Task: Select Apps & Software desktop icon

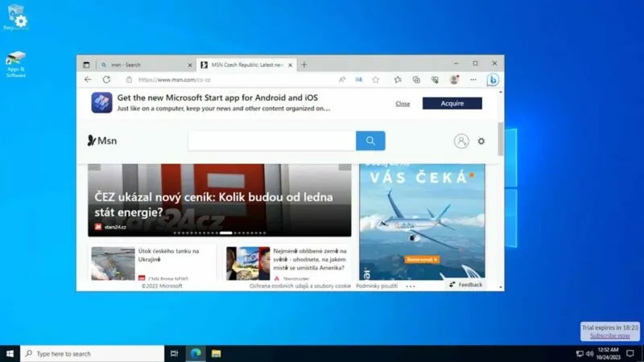Action: (x=15, y=64)
